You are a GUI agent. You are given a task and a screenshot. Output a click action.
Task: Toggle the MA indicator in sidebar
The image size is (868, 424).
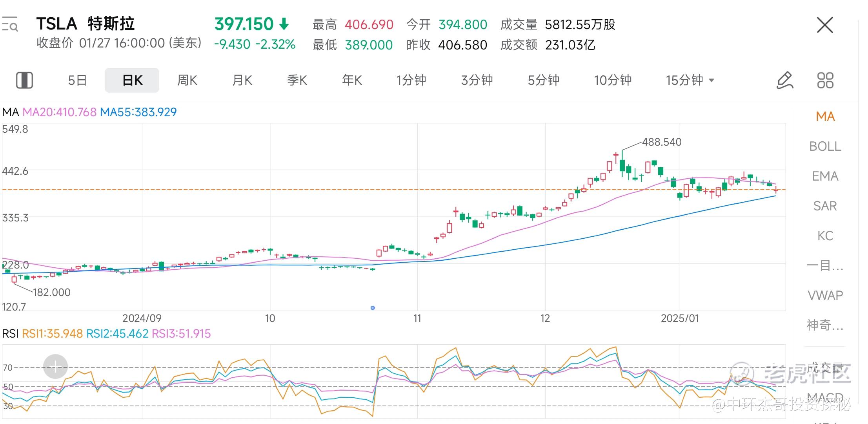(825, 117)
